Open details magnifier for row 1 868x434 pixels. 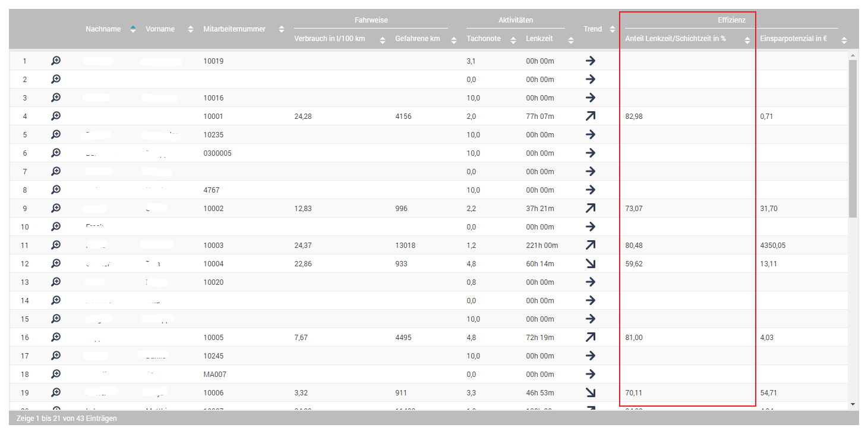click(x=56, y=61)
